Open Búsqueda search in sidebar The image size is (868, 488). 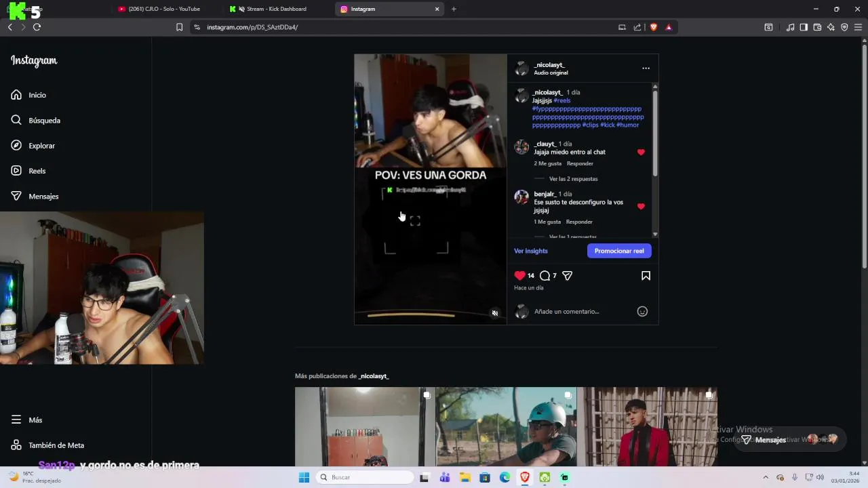(36, 120)
